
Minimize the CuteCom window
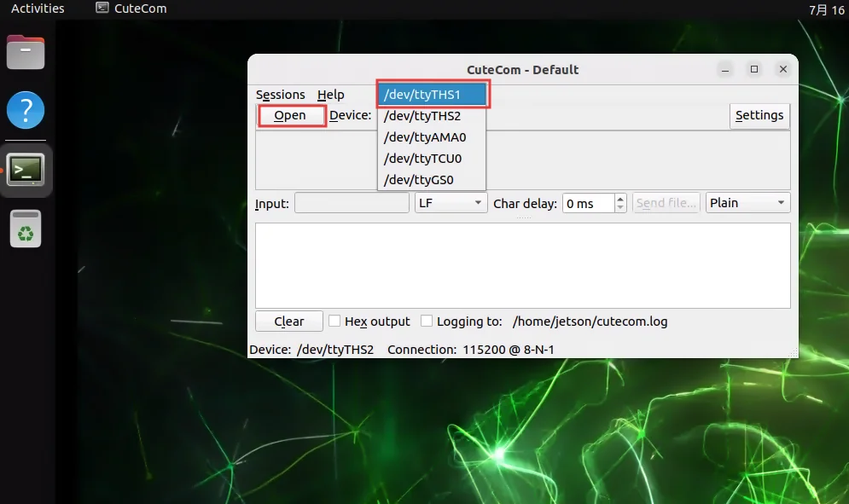[x=725, y=69]
